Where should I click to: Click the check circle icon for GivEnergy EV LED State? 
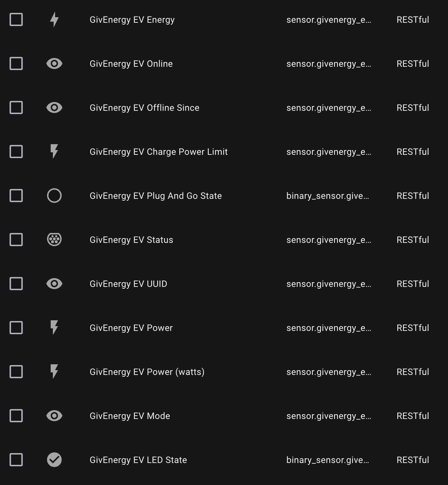(x=54, y=460)
